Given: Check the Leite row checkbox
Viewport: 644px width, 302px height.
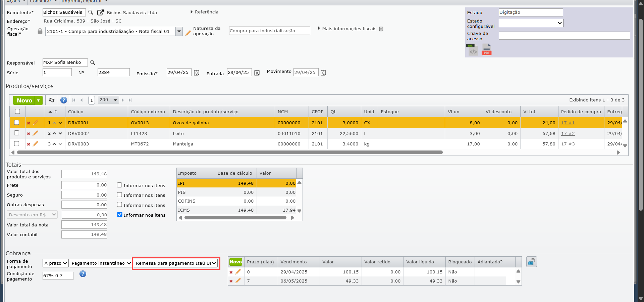Looking at the screenshot, I should [16, 133].
